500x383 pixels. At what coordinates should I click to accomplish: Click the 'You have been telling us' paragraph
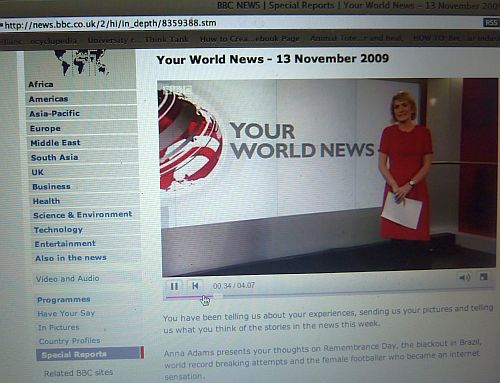click(x=328, y=319)
